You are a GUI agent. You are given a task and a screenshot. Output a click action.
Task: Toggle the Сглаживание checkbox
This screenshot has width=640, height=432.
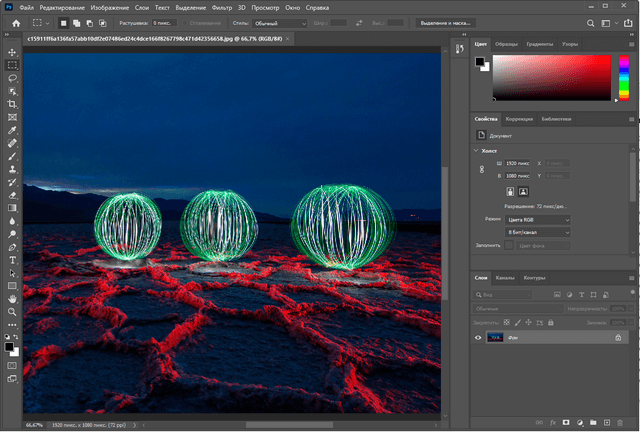coord(186,22)
